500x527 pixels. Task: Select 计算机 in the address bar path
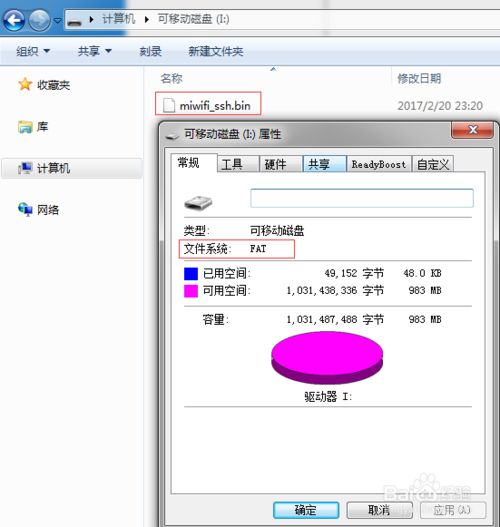point(119,19)
